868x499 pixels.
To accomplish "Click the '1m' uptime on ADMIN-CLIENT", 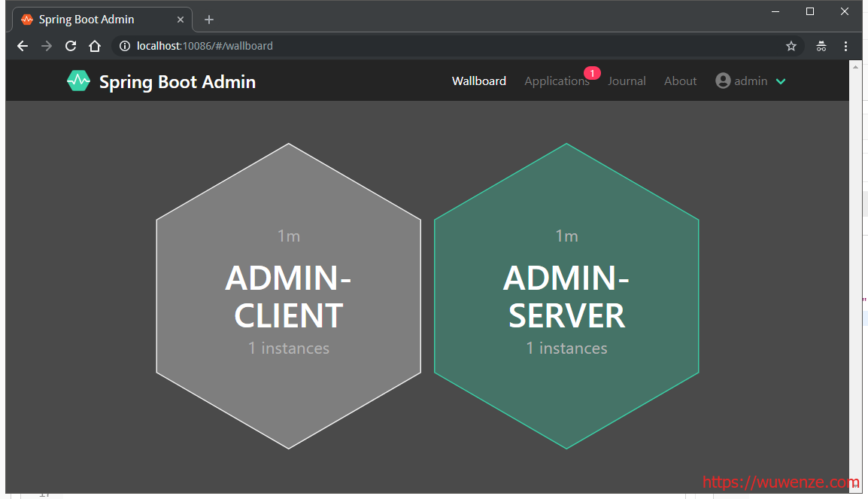I will [x=288, y=236].
